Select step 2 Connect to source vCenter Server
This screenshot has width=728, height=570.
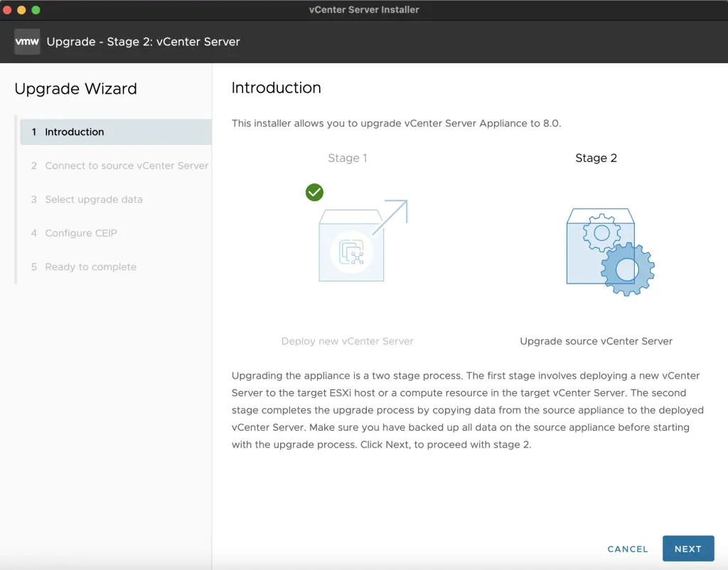coord(127,166)
